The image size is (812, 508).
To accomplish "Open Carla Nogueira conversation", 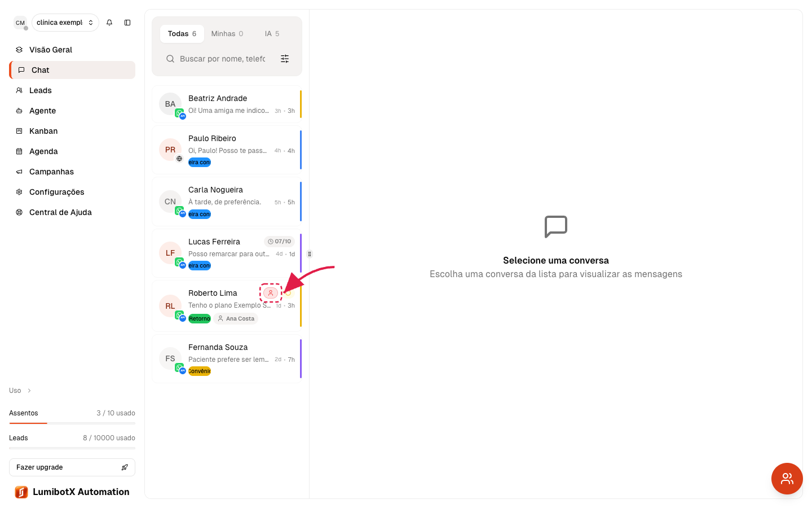I will point(227,202).
